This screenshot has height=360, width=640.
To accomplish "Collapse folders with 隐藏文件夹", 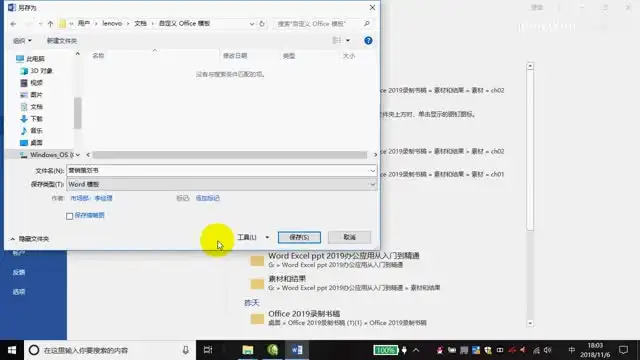I will coord(29,239).
